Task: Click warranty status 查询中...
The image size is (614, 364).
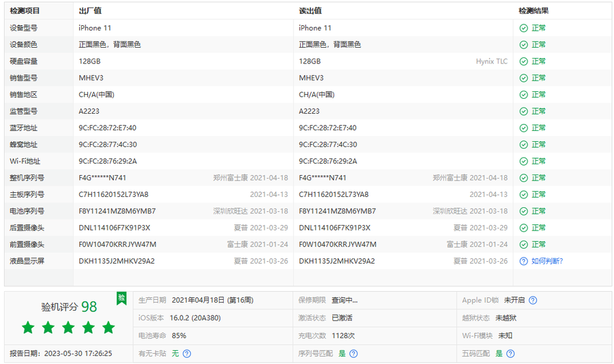Action: point(345,300)
